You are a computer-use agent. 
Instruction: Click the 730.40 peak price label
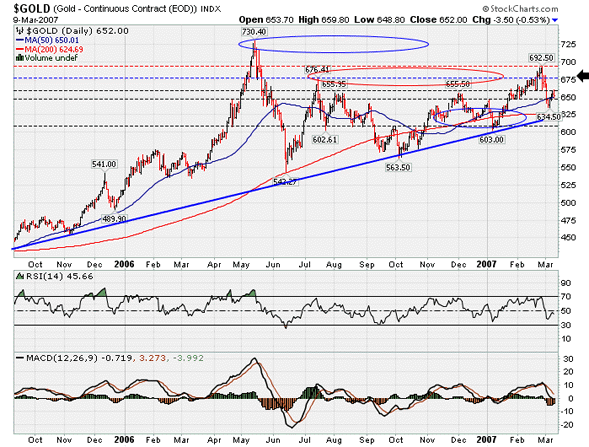[x=254, y=32]
